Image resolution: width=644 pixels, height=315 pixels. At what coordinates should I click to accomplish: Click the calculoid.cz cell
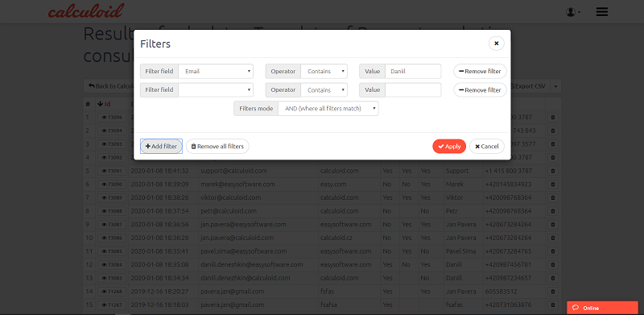click(x=336, y=238)
